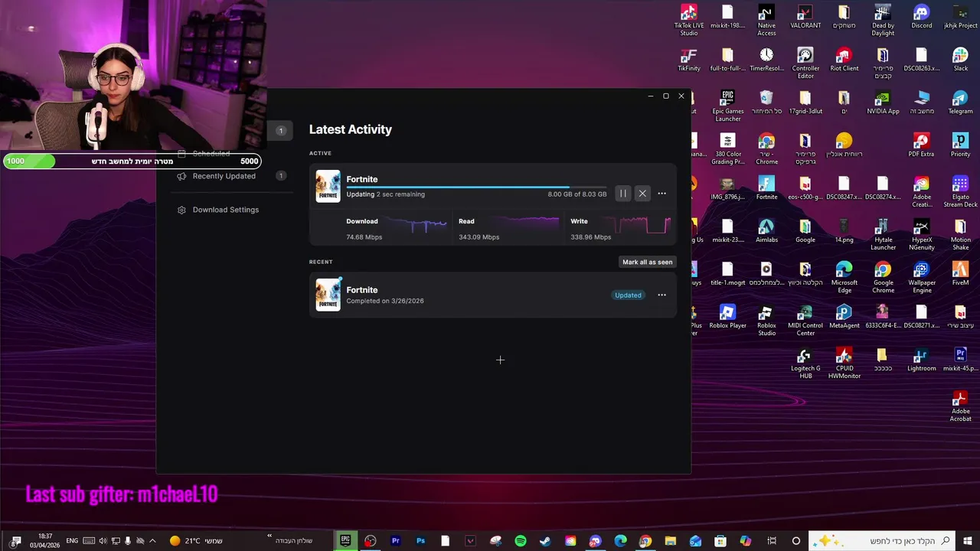Click the '8.00 GB of 8.03 GB' text

coord(577,194)
